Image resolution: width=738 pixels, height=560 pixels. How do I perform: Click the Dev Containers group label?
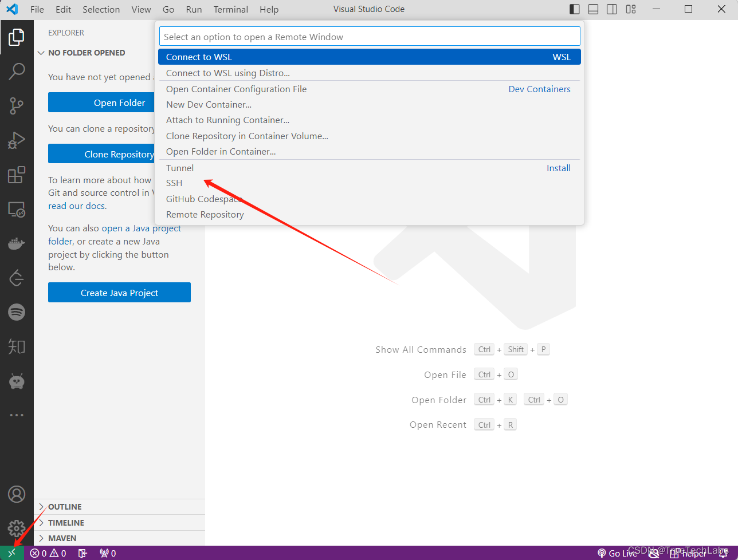(x=540, y=89)
